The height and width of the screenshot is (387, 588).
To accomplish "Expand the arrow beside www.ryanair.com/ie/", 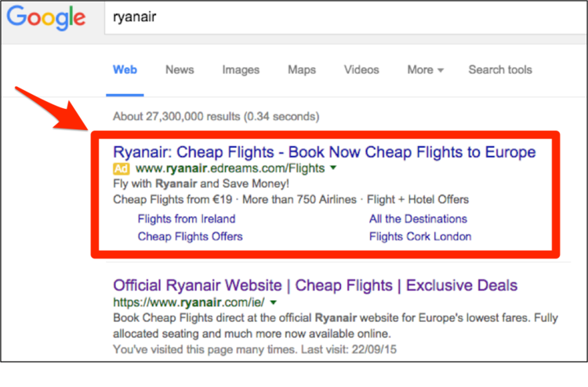I will pyautogui.click(x=274, y=302).
